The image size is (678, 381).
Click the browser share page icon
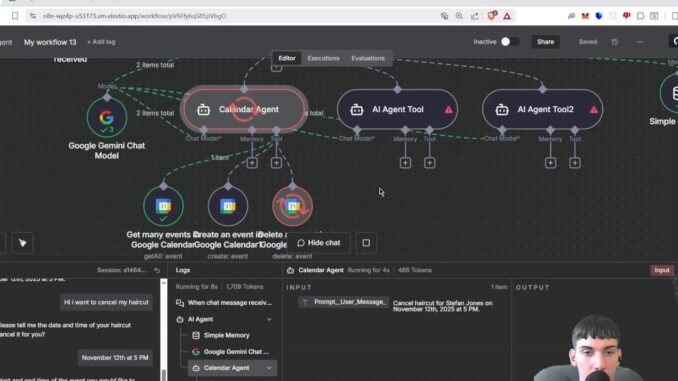[x=475, y=16]
